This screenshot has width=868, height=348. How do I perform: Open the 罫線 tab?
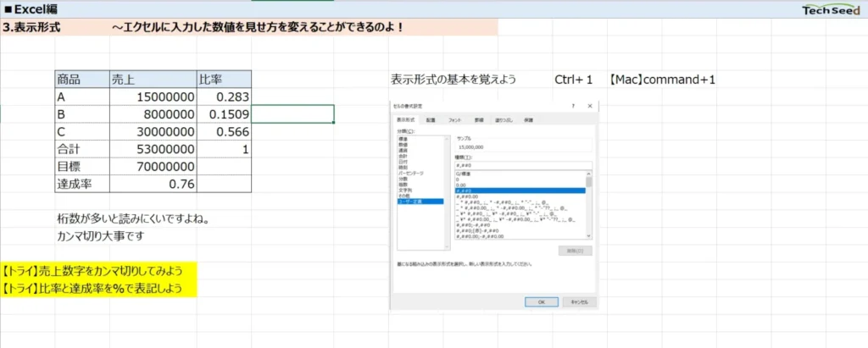pyautogui.click(x=479, y=120)
